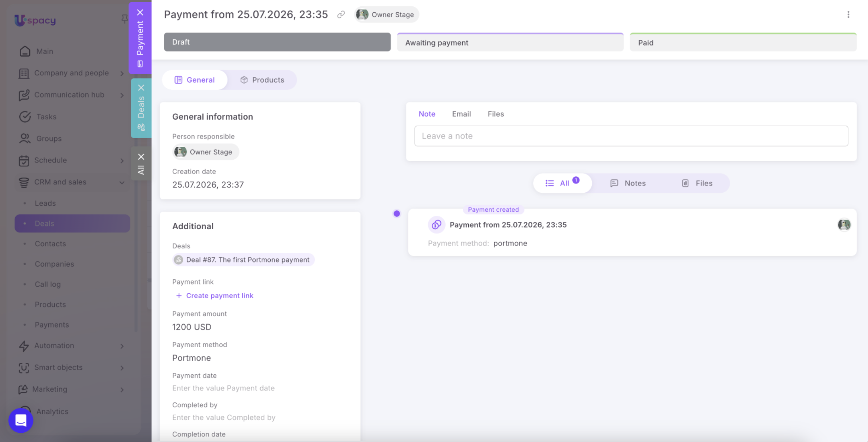This screenshot has width=868, height=442.
Task: Click the Schedule calendar icon
Action: [24, 160]
